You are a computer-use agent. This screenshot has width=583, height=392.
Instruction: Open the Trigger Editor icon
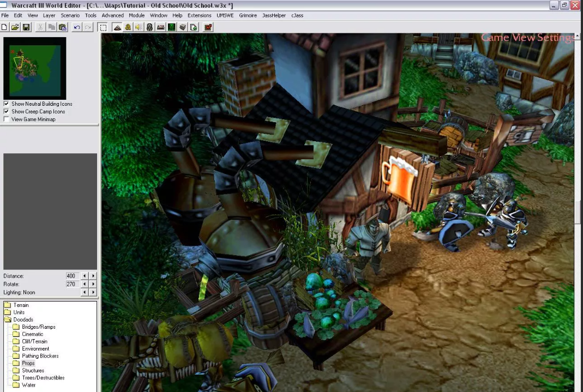pyautogui.click(x=128, y=27)
